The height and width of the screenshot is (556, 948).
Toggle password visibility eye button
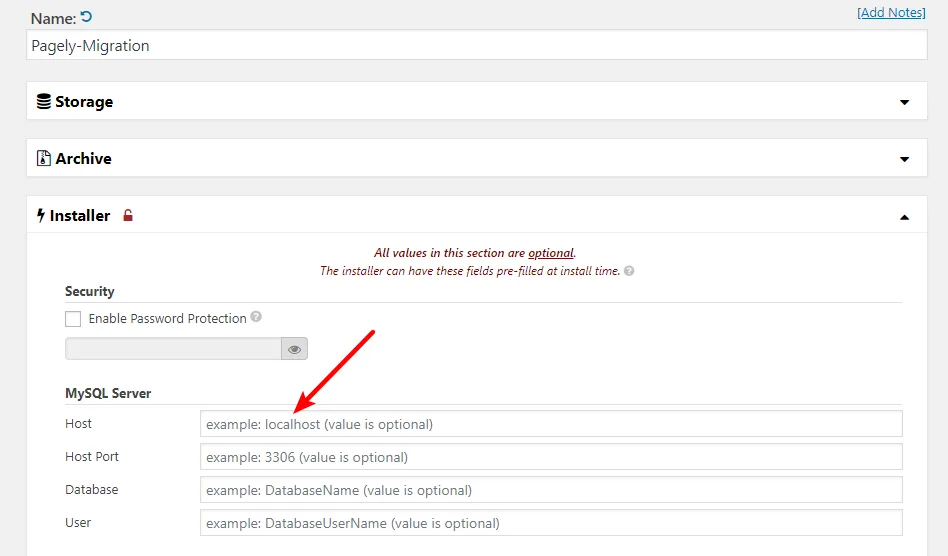tap(294, 349)
